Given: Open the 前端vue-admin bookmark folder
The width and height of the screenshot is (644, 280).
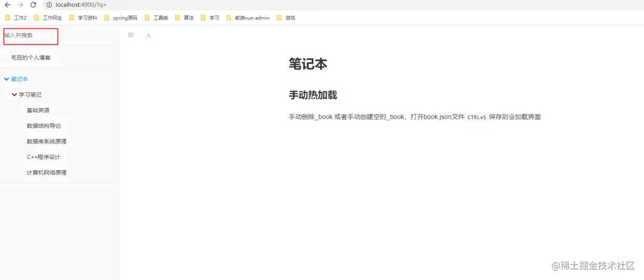Looking at the screenshot, I should (248, 18).
